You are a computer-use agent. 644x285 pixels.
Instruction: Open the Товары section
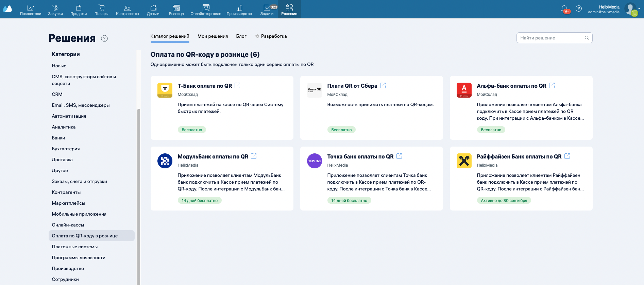[x=102, y=10]
